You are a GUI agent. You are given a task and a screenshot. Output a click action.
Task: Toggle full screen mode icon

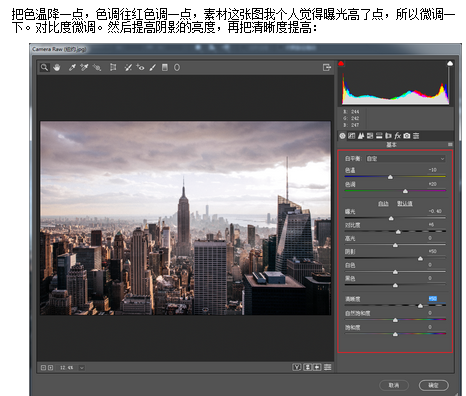[327, 67]
